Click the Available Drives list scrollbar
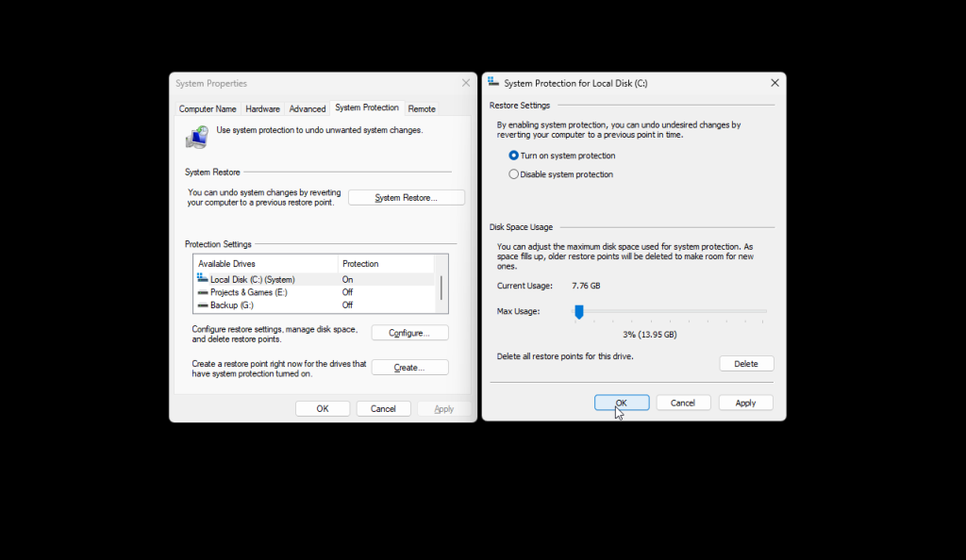This screenshot has height=560, width=966. pos(441,288)
